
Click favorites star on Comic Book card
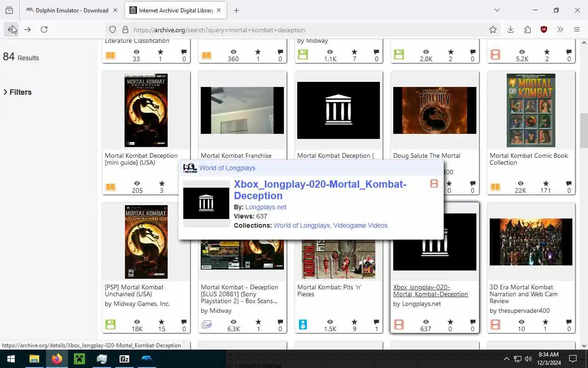(x=546, y=184)
